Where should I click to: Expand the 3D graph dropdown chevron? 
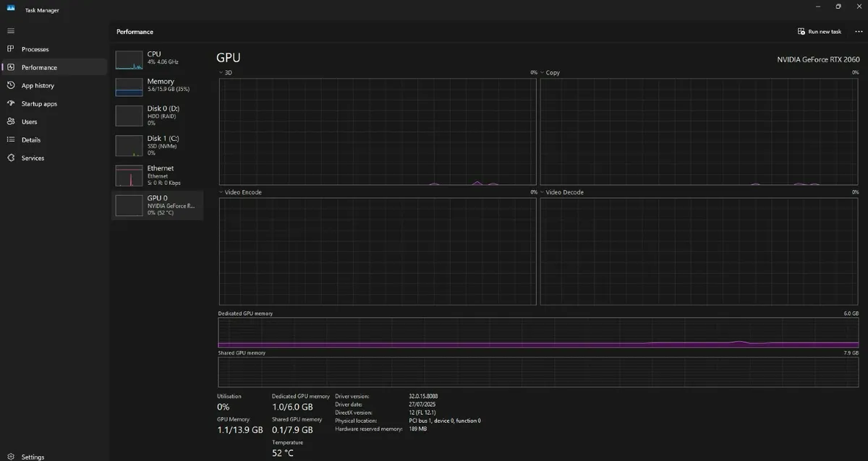[x=221, y=73]
